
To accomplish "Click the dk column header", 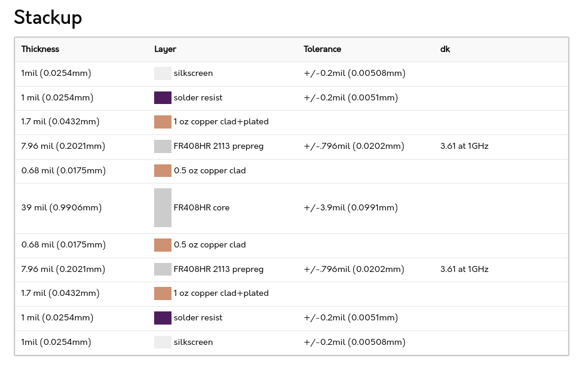I will pyautogui.click(x=445, y=49).
